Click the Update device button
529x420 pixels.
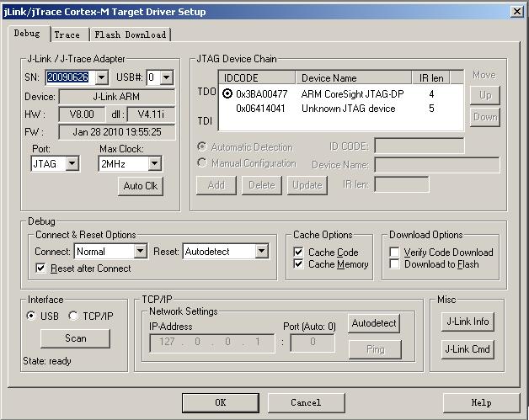coord(307,185)
